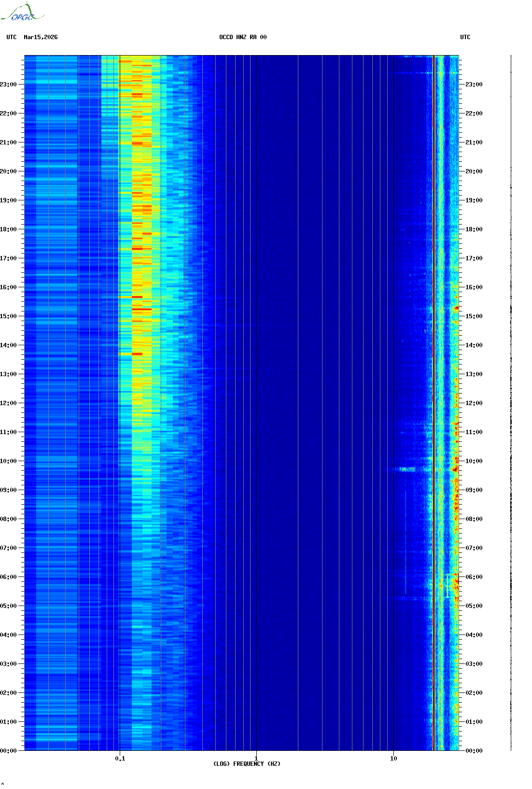Select the 23:00 marker on left axis

coord(8,85)
